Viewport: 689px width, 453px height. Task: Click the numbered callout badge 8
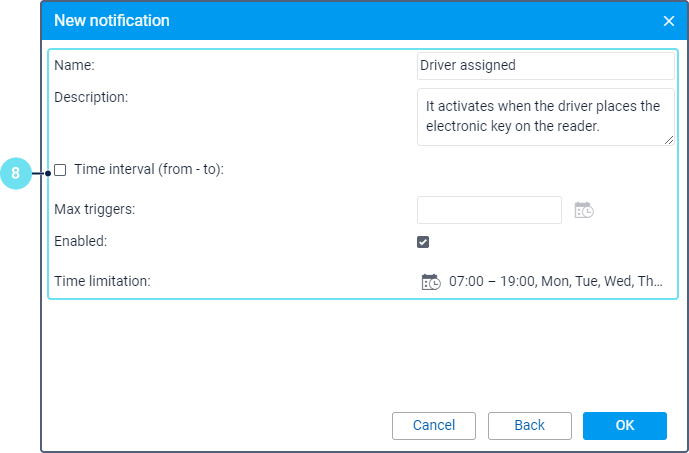coord(15,172)
